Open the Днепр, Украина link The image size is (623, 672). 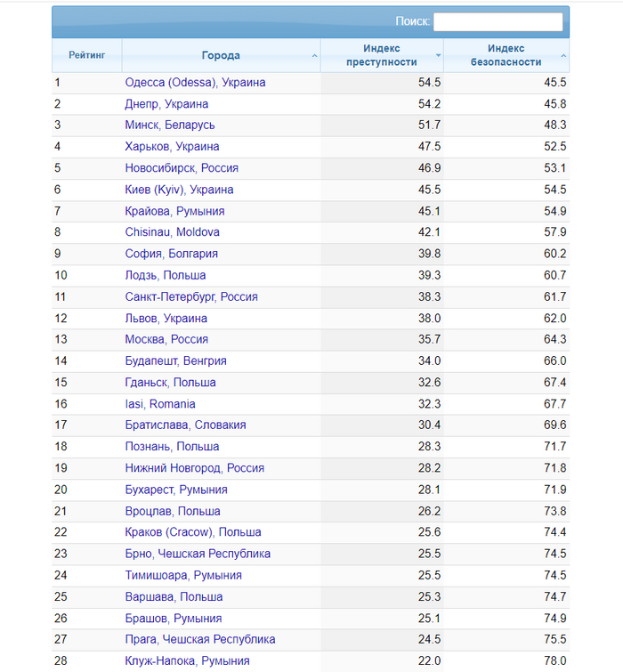point(166,104)
